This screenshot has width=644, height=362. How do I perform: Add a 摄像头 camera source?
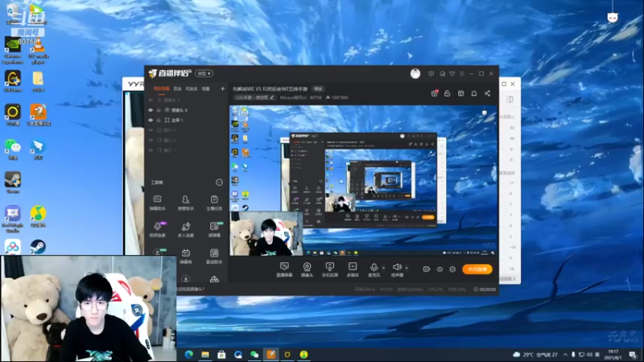307,269
